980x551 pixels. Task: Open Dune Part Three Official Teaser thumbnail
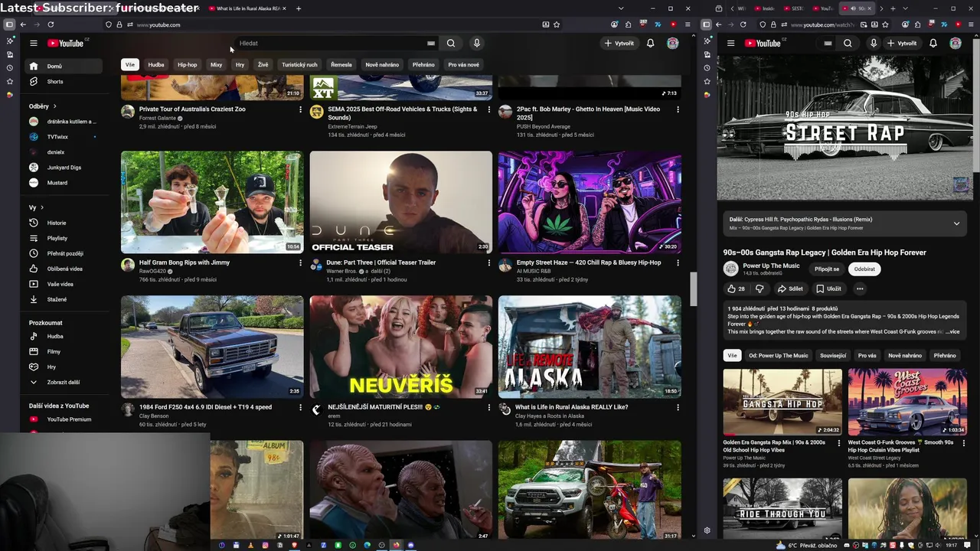pos(400,202)
